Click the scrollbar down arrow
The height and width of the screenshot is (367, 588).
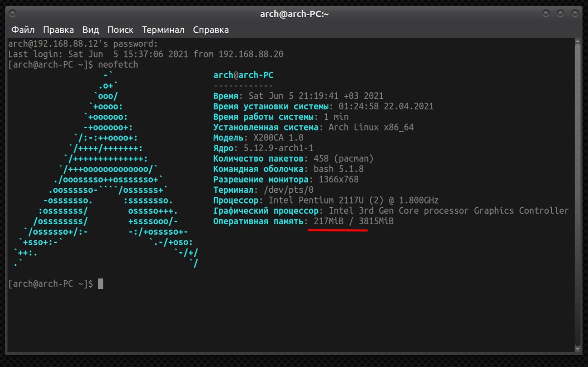click(577, 349)
